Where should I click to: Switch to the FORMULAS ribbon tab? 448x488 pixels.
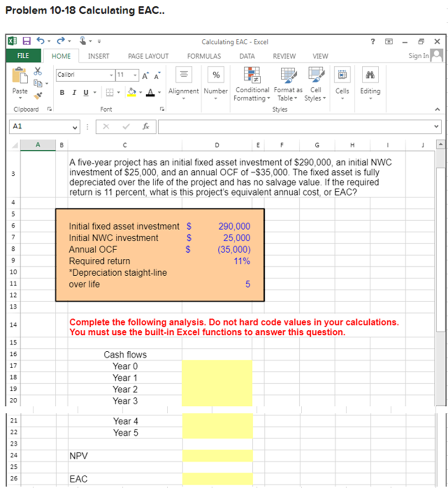tap(204, 56)
